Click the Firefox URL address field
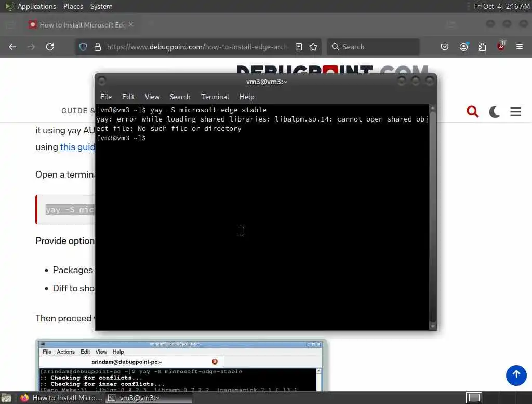The height and width of the screenshot is (404, 532). (197, 47)
